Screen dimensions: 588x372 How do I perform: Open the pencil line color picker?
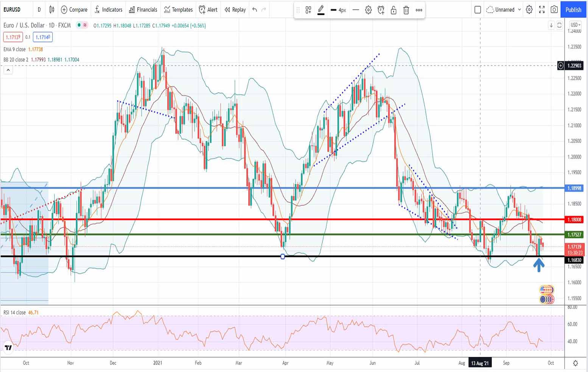(321, 10)
